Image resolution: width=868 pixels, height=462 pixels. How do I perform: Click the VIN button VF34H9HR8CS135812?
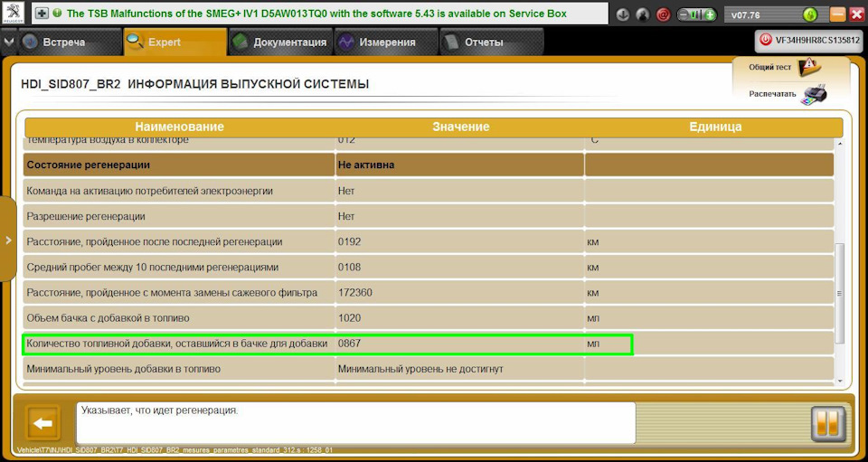[808, 40]
